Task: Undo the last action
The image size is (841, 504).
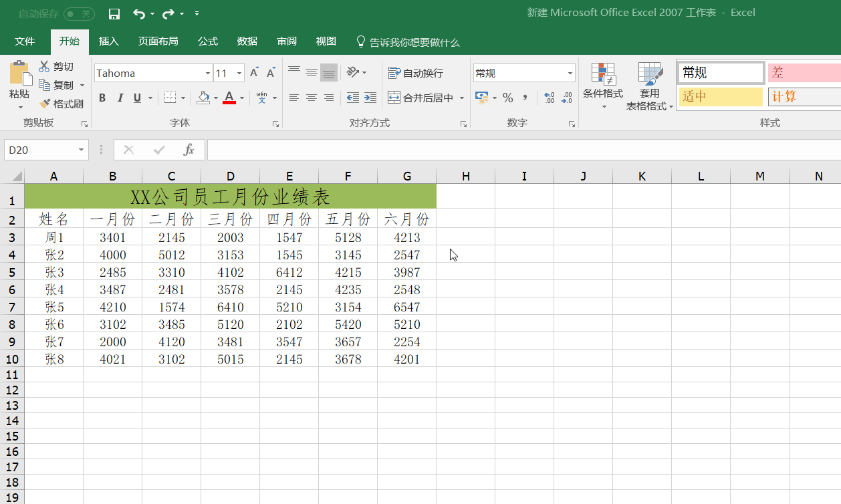Action: (x=138, y=13)
